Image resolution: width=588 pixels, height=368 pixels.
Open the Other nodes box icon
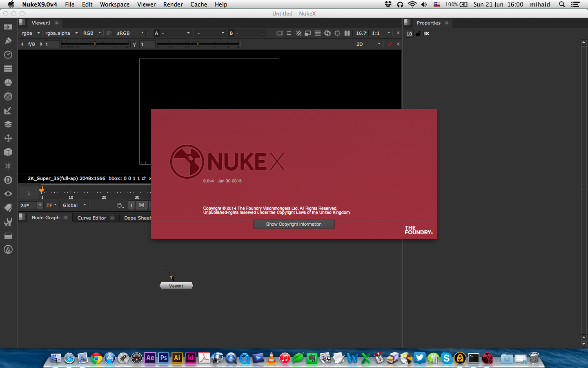click(x=8, y=236)
